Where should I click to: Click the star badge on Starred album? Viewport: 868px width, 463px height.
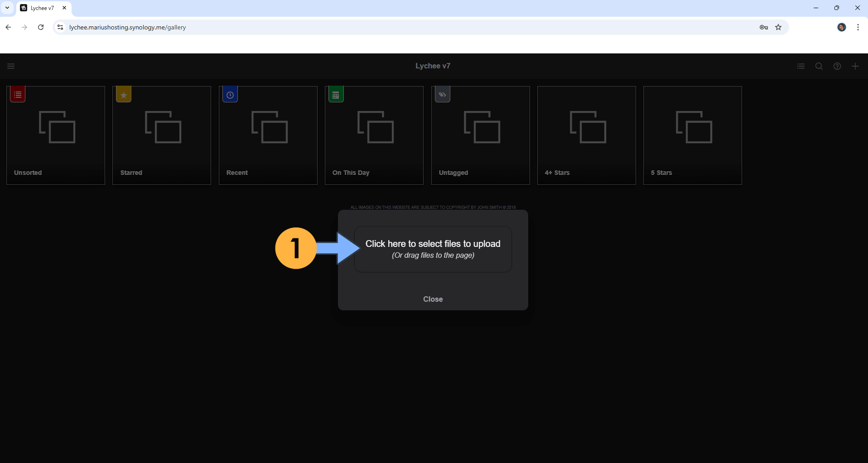(x=123, y=94)
